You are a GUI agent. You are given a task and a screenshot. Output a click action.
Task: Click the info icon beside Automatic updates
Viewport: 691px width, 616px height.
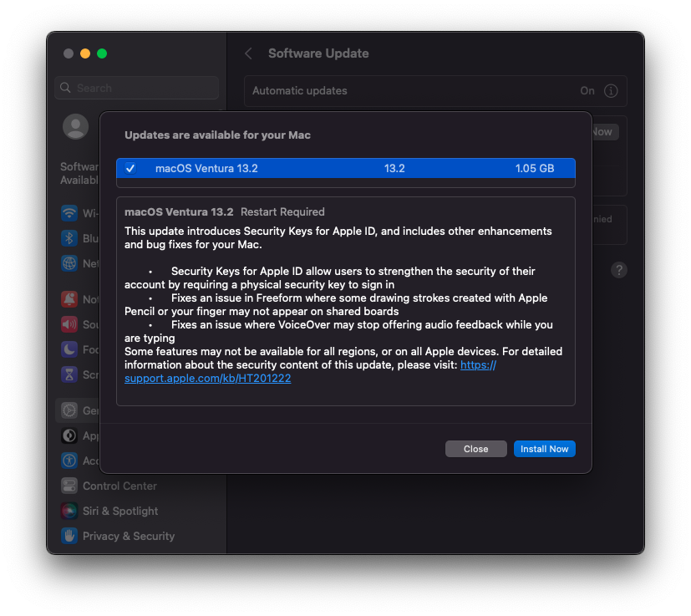pos(610,91)
